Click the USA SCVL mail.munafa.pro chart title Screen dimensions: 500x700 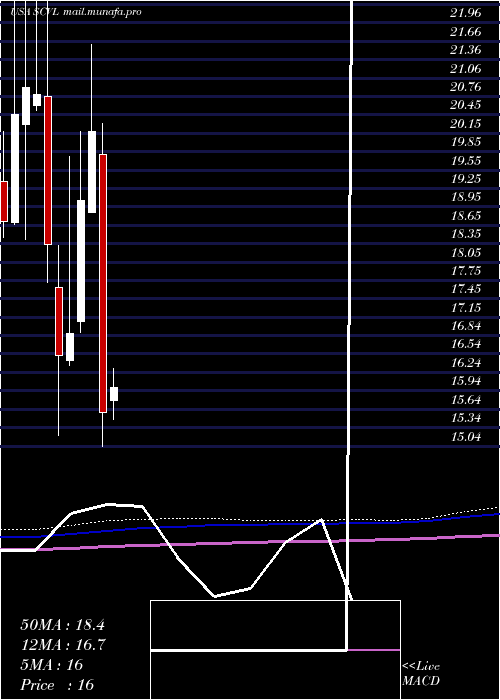[75, 12]
